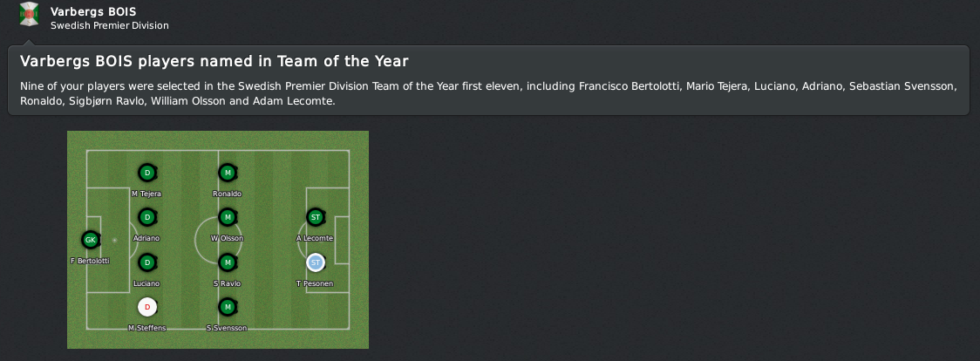Screen dimensions: 980x361
Task: Click S Ravlo's midfielder icon
Action: [x=228, y=262]
